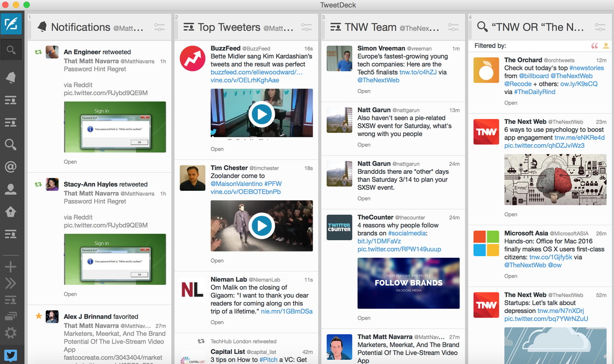Click 'Open' under Simon Vreeman's tweet

[x=364, y=92]
